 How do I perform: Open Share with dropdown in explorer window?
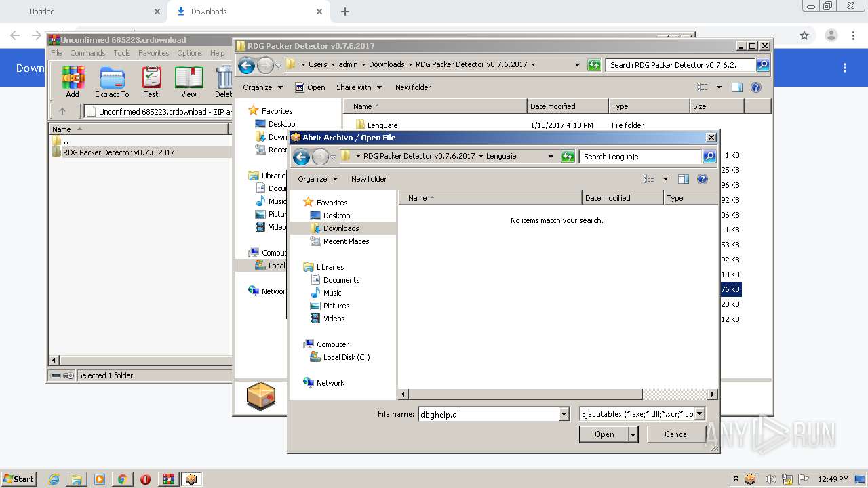(359, 87)
